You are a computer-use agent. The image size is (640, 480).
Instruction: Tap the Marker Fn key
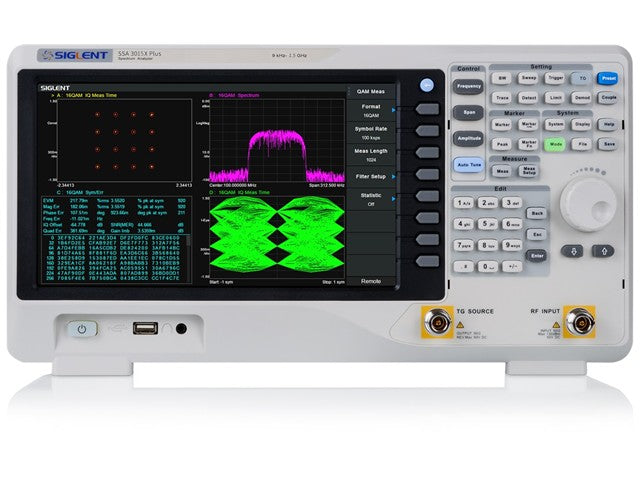529,144
